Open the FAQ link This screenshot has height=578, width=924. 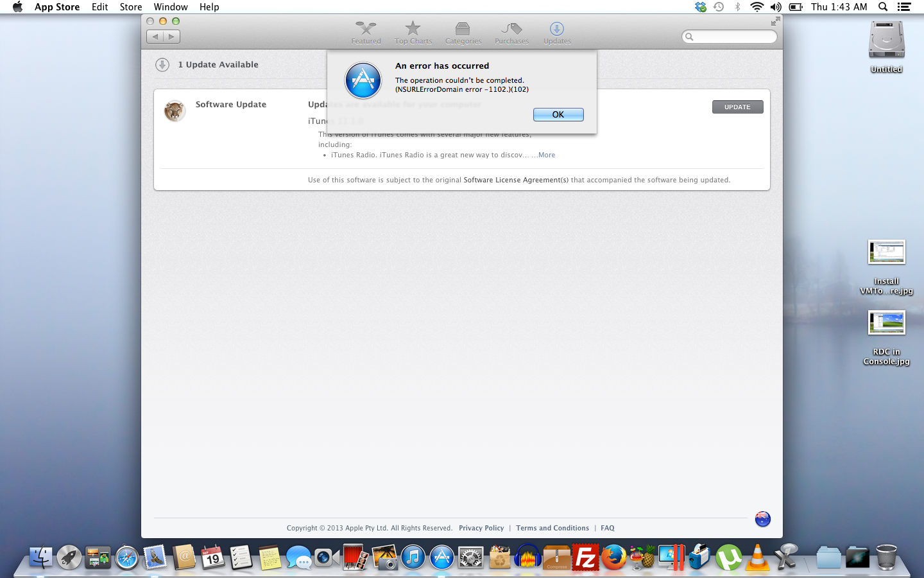(608, 528)
